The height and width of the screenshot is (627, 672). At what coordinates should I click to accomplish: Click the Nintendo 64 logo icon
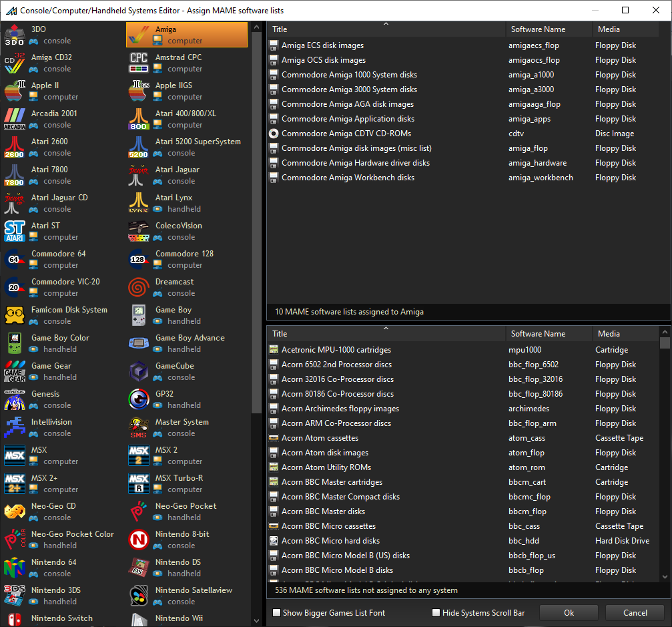point(15,568)
